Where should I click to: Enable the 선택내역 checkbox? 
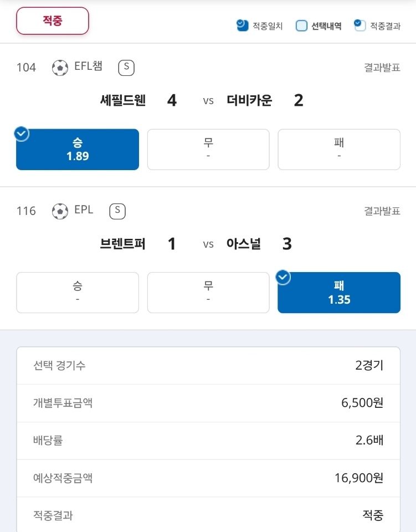301,26
